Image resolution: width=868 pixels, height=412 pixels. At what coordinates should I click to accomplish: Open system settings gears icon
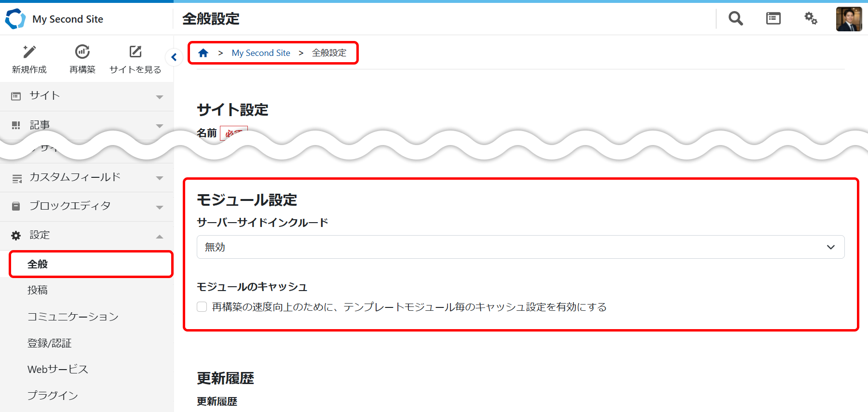(x=811, y=19)
